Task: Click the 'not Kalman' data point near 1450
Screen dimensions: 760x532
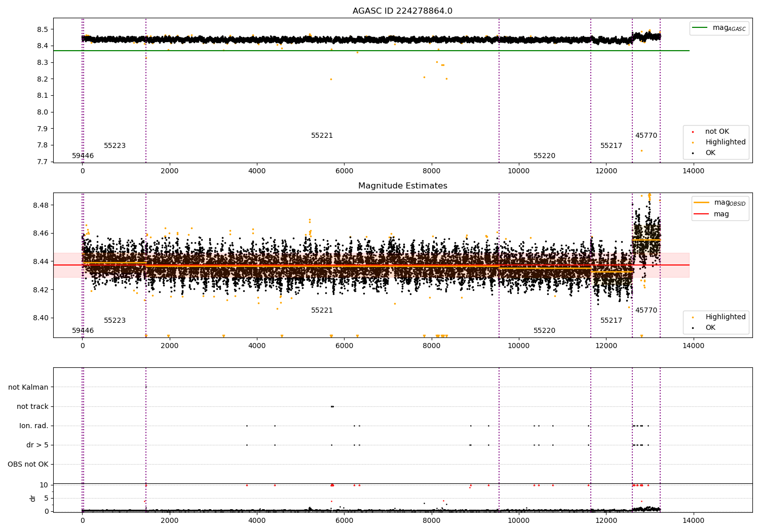Action: click(x=146, y=387)
